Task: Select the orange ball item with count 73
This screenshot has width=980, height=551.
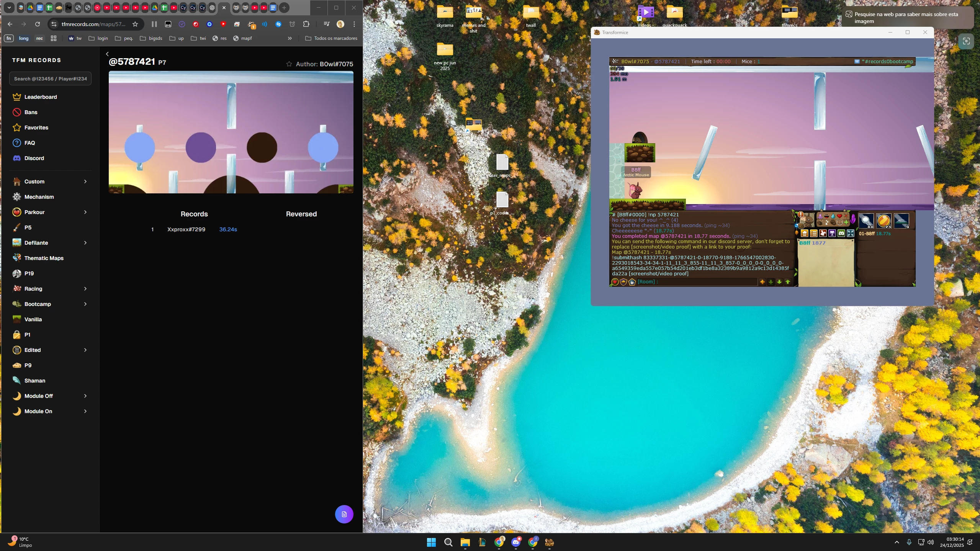Action: [x=884, y=221]
